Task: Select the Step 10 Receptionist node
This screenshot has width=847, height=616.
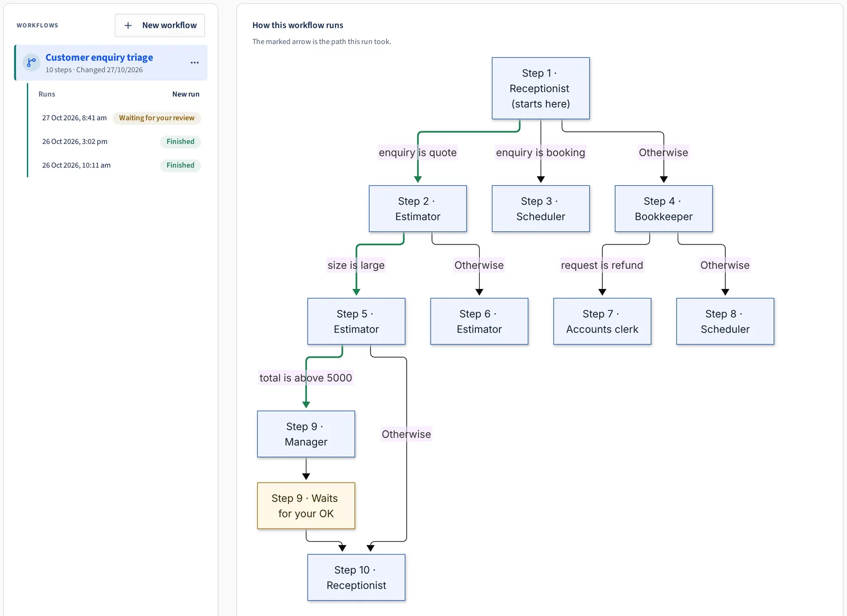Action: [x=356, y=577]
